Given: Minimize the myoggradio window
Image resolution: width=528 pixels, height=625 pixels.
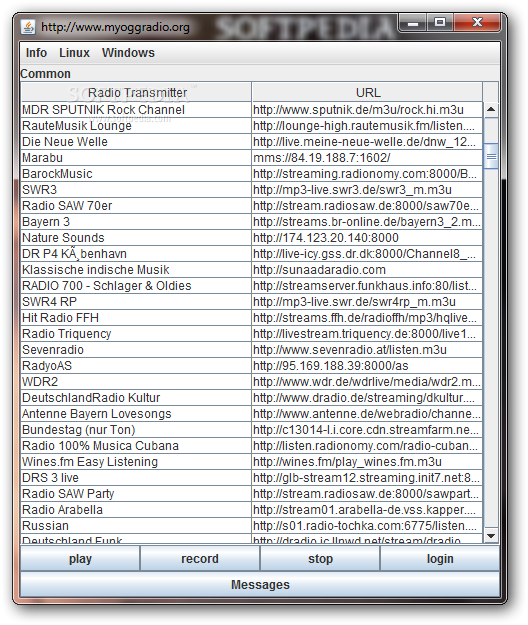Looking at the screenshot, I should pyautogui.click(x=412, y=23).
